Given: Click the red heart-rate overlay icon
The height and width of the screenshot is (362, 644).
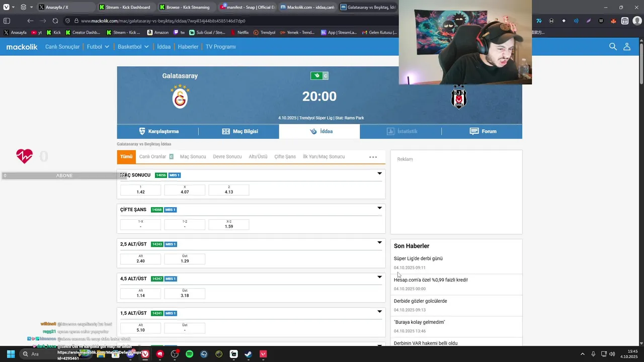Looking at the screenshot, I should [x=24, y=156].
